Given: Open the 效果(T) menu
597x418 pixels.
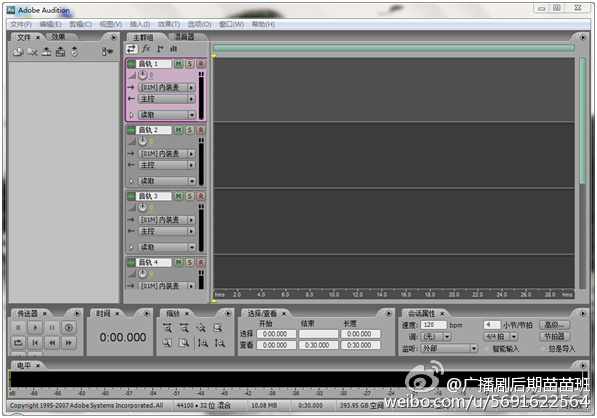Looking at the screenshot, I should tap(169, 24).
